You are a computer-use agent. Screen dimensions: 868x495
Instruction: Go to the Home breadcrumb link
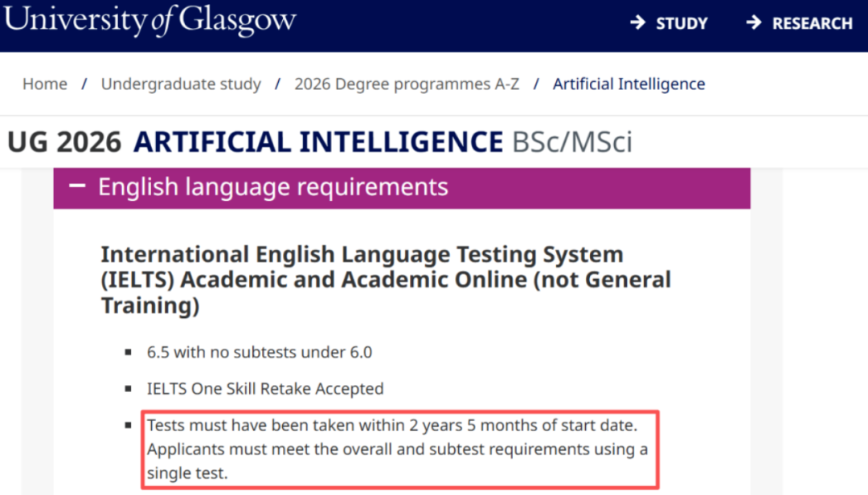[45, 84]
